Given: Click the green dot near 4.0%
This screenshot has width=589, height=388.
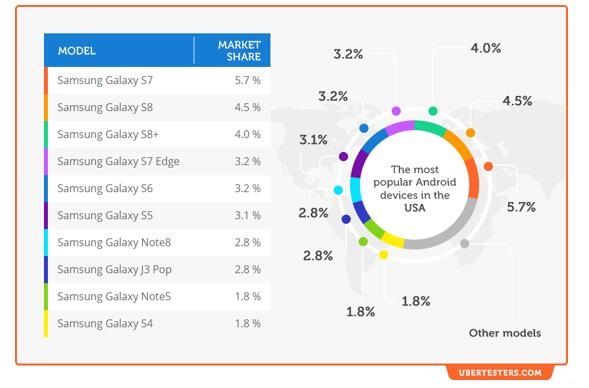Looking at the screenshot, I should pyautogui.click(x=433, y=111).
